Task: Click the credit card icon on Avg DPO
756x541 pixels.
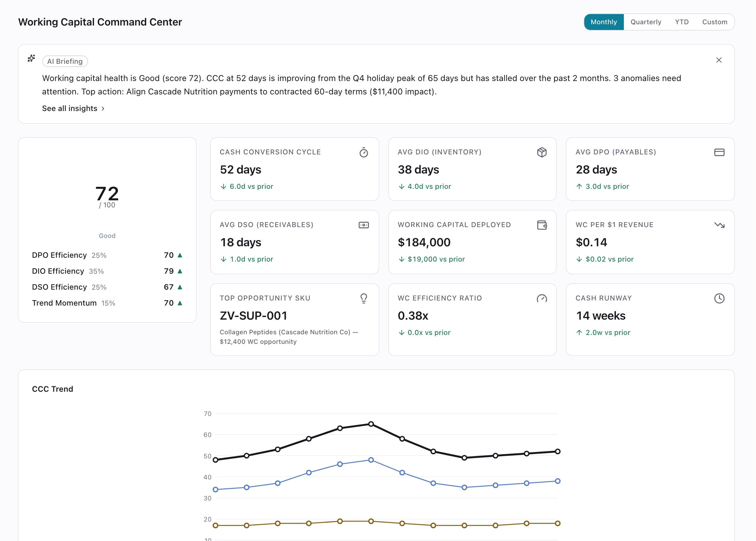Action: pyautogui.click(x=719, y=152)
